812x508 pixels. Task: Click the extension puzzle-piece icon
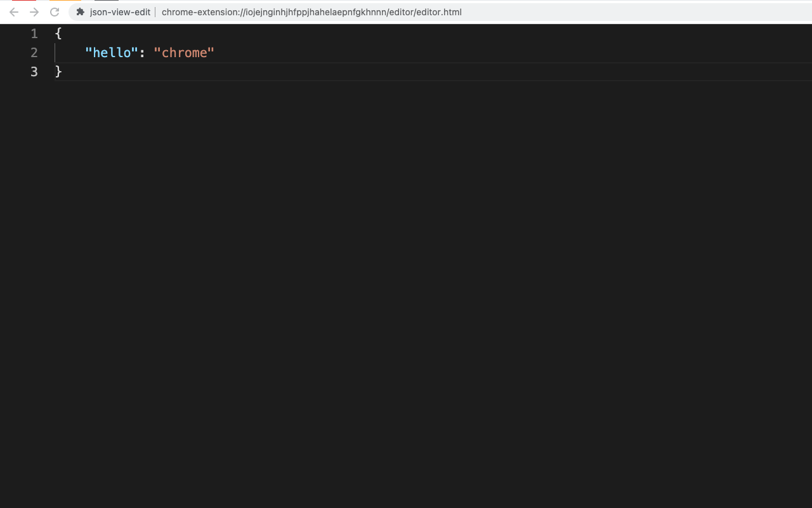(81, 12)
